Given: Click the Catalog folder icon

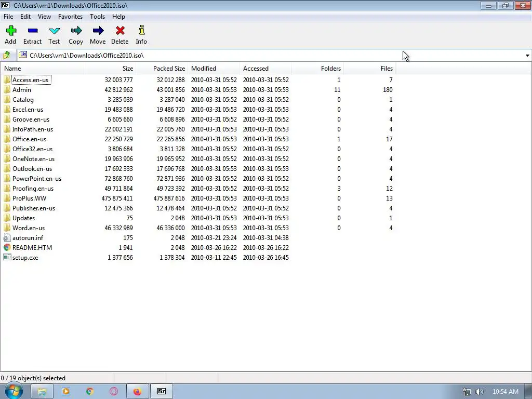Looking at the screenshot, I should click(7, 99).
